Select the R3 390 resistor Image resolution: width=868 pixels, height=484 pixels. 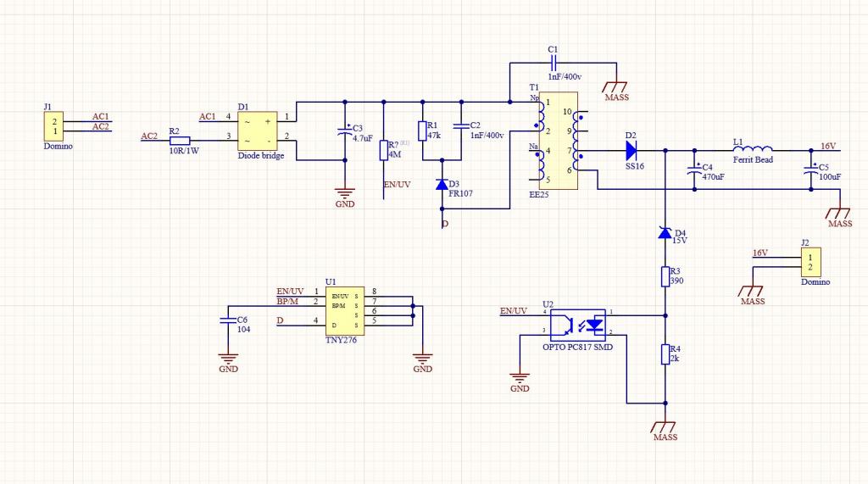pos(665,276)
